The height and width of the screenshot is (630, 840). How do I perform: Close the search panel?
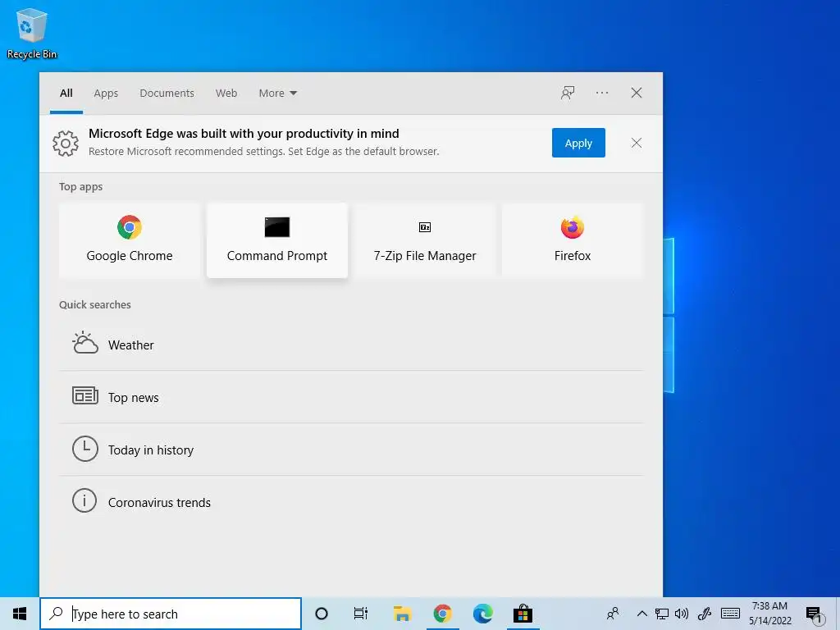(x=637, y=93)
